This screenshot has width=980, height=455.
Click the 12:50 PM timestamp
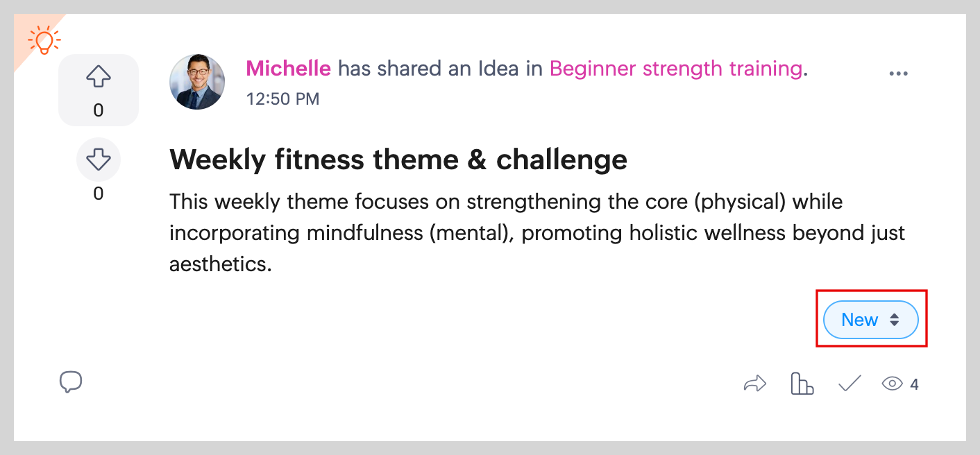(x=282, y=99)
